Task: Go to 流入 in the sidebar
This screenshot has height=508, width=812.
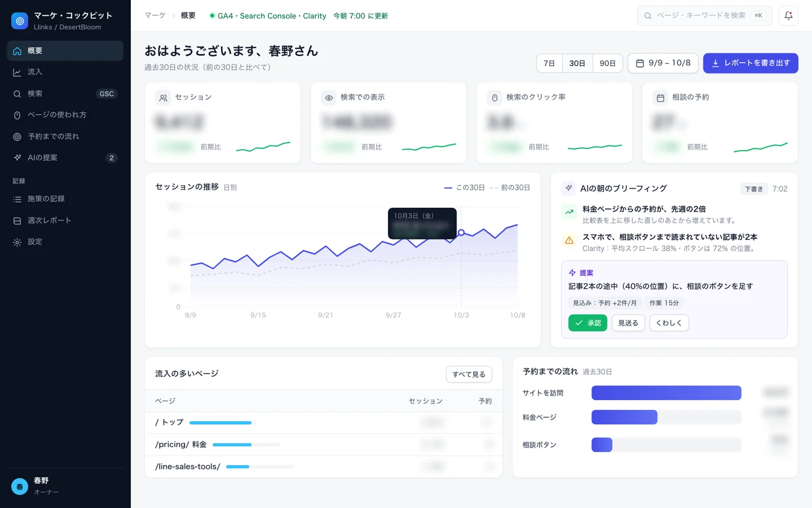Action: 65,72
